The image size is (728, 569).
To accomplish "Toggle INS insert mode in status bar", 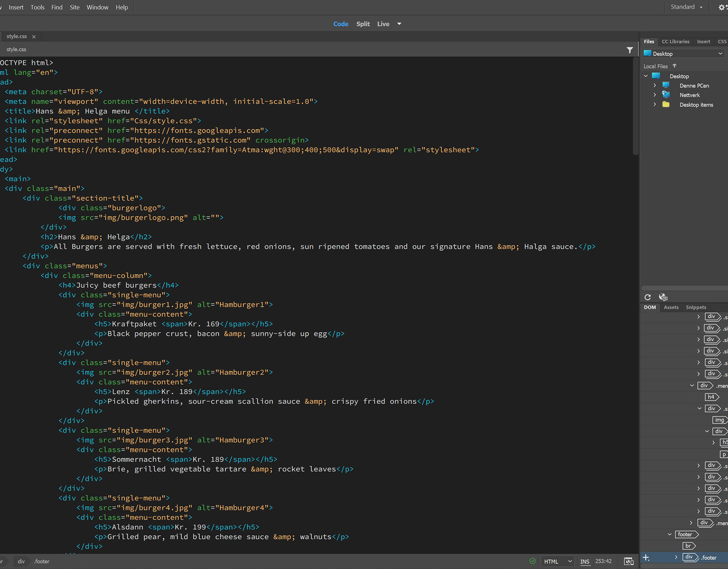I will point(585,561).
